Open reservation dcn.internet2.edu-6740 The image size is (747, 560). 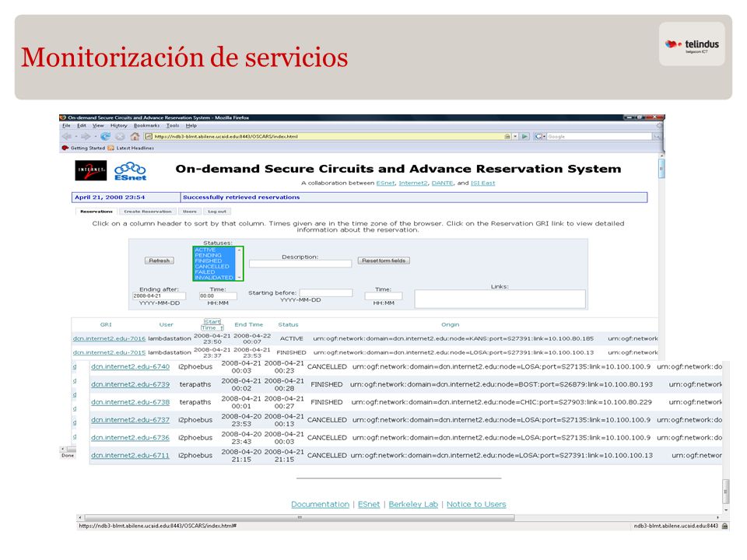coord(130,366)
